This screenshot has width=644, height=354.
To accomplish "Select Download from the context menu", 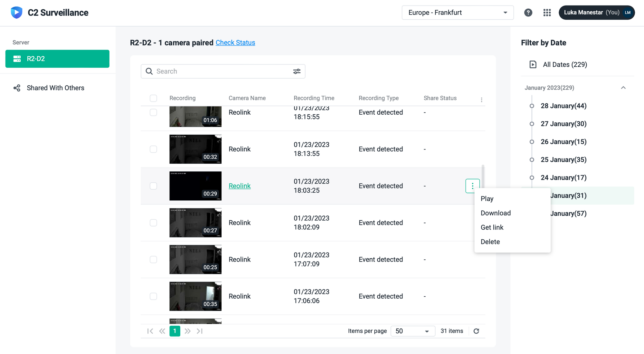I will (x=512, y=213).
